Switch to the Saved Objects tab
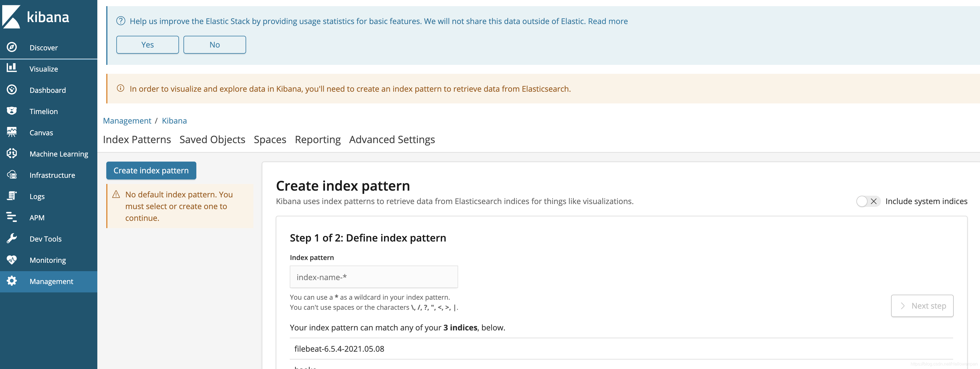The width and height of the screenshot is (980, 369). click(x=212, y=139)
